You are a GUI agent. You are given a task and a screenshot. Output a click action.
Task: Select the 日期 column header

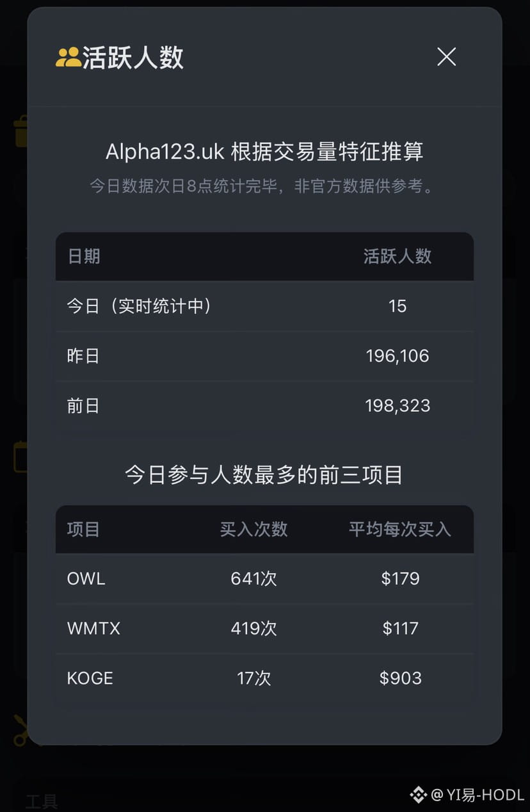tap(84, 256)
